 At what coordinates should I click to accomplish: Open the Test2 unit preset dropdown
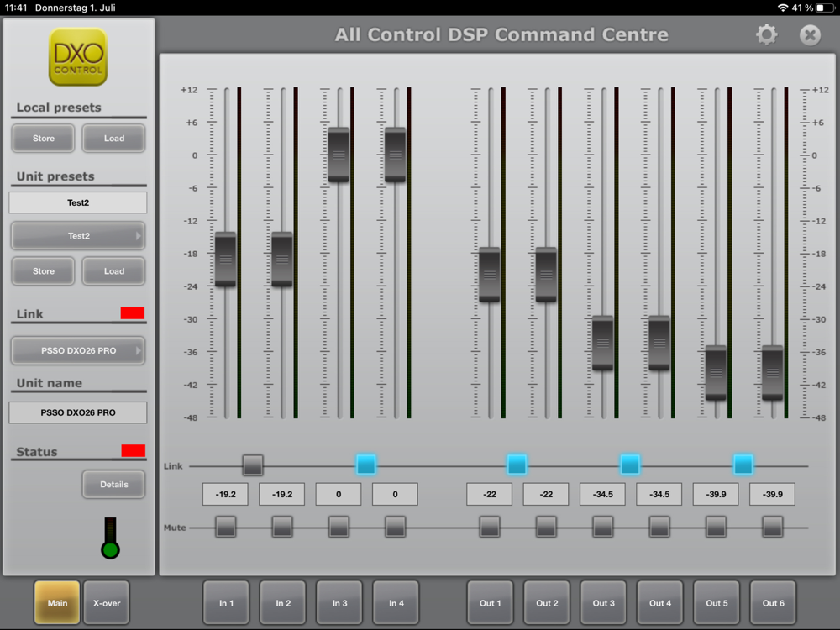click(78, 236)
